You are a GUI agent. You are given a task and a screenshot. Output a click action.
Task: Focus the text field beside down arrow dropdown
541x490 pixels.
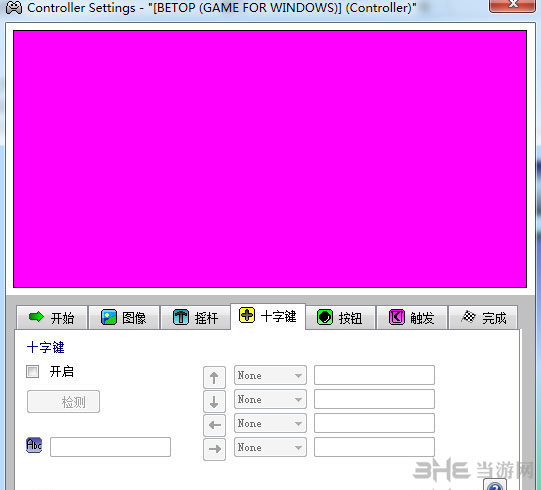[x=374, y=399]
